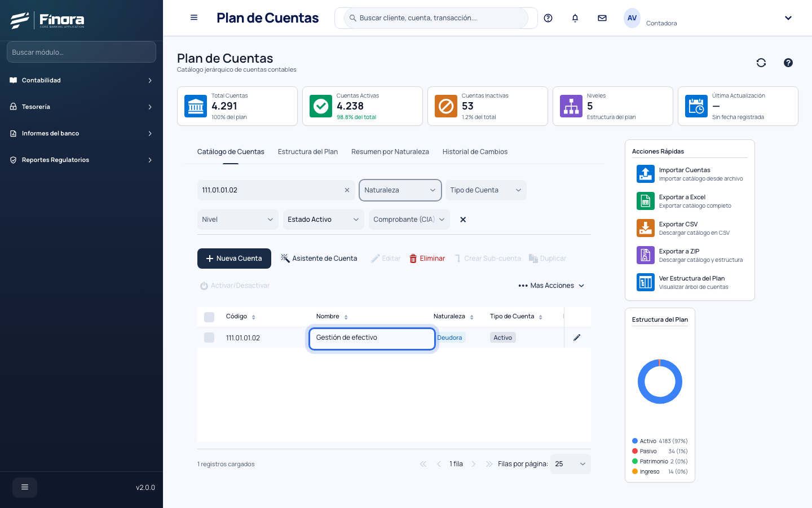Image resolution: width=812 pixels, height=508 pixels.
Task: Switch to Estructura del Plan tab
Action: pyautogui.click(x=308, y=152)
